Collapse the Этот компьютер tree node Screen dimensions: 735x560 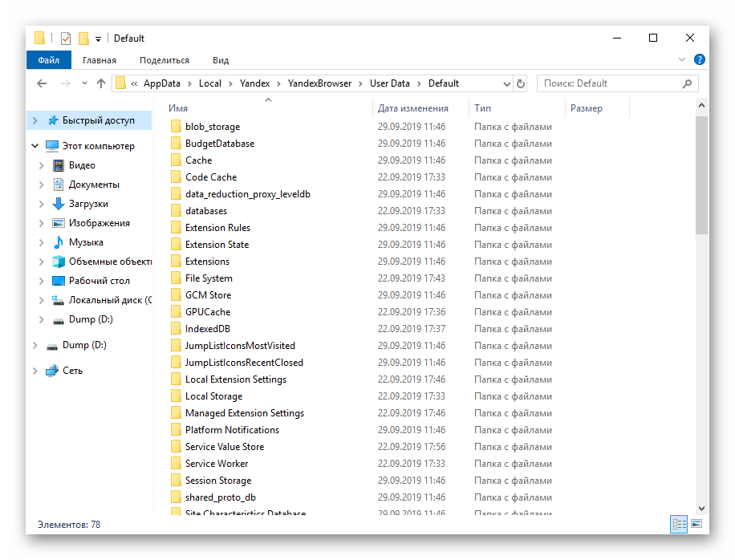[x=35, y=146]
